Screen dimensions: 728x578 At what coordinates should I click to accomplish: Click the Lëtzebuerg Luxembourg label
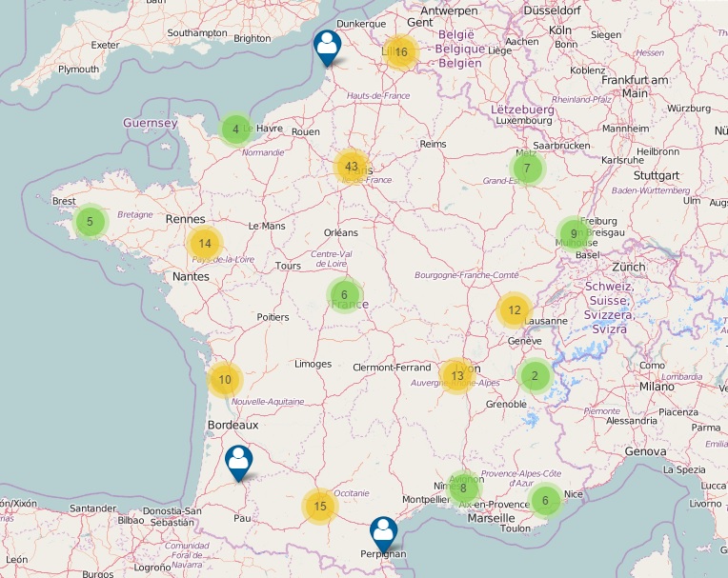[x=523, y=114]
